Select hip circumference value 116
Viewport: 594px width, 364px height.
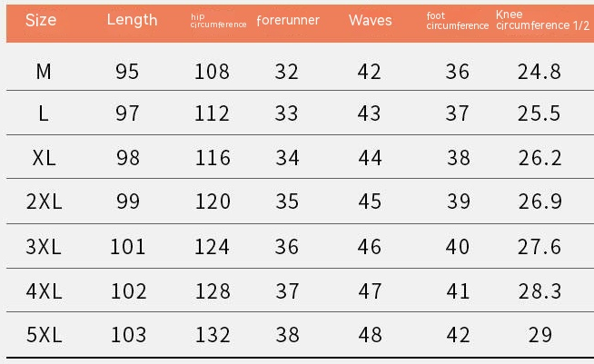click(213, 158)
